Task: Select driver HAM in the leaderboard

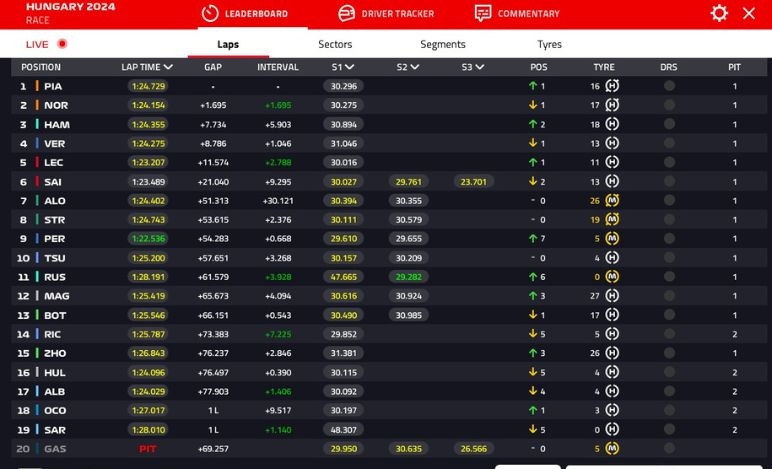Action: 56,125
